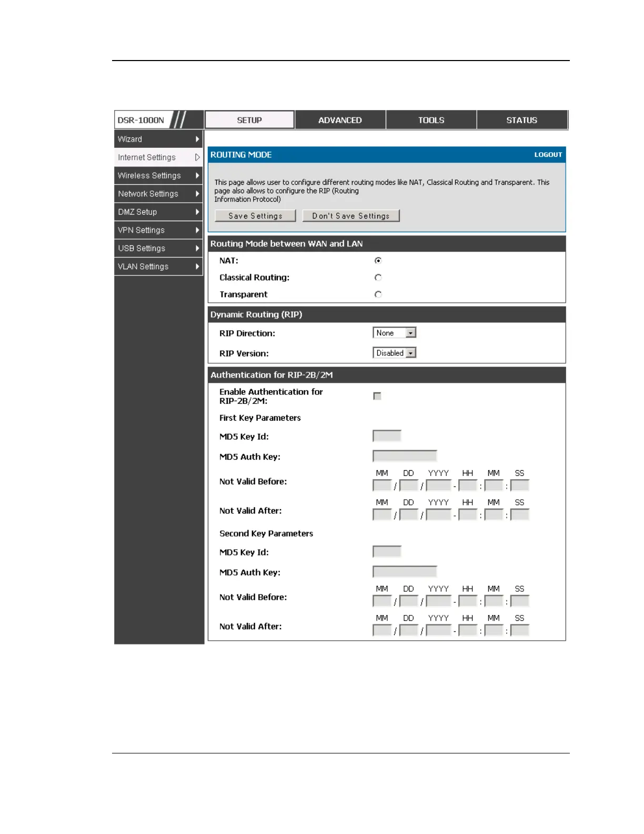Open VLAN Settings in the sidebar
This screenshot has height=834, width=644.
click(x=158, y=266)
